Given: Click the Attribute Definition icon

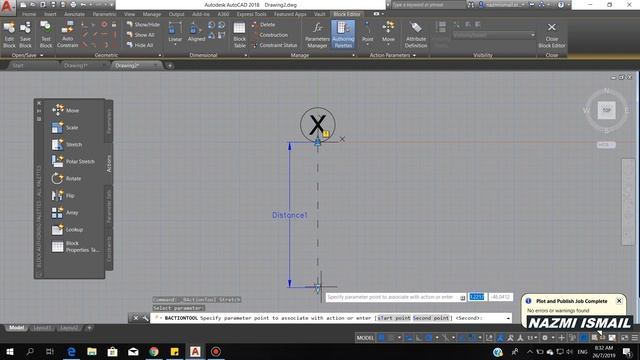Looking at the screenshot, I should (x=416, y=35).
